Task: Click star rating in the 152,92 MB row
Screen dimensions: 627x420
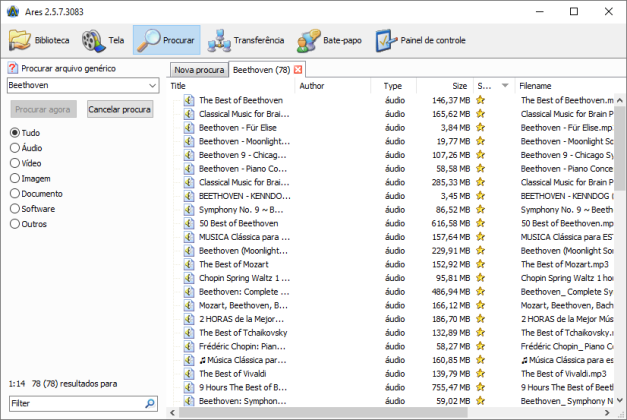Action: coord(480,264)
